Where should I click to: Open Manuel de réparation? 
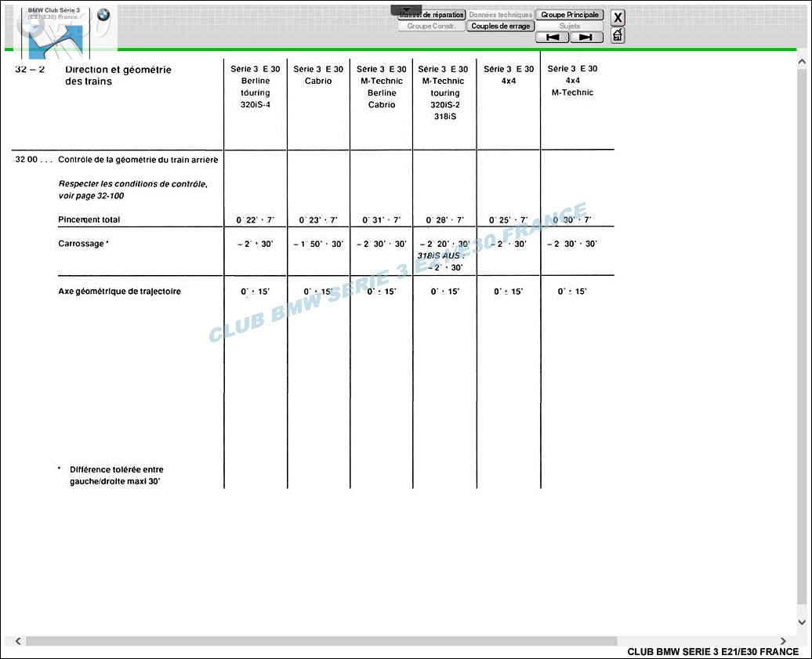431,15
